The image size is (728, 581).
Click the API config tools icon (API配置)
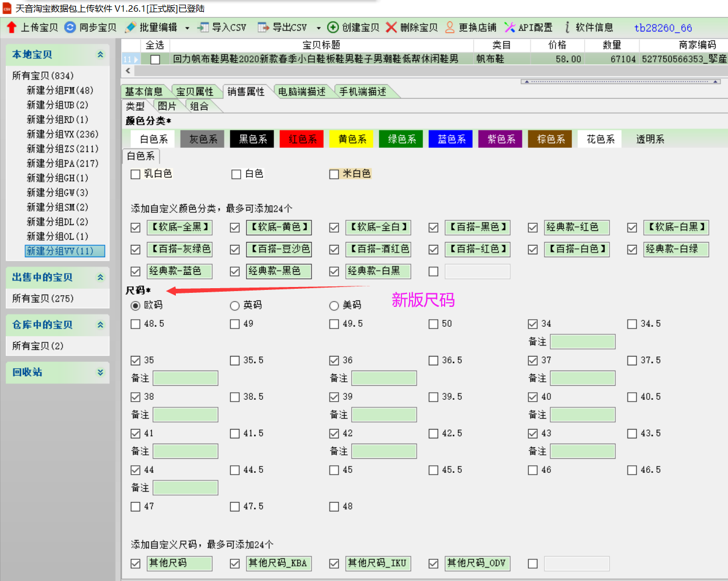coord(509,27)
